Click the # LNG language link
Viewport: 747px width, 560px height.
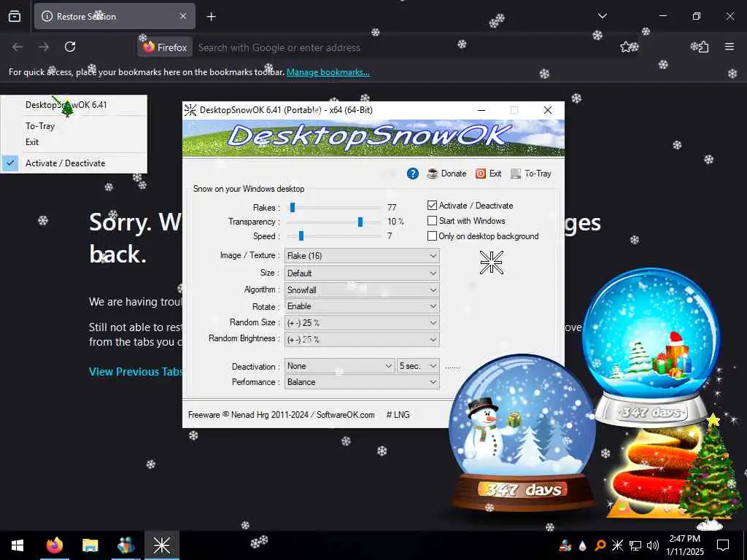(x=398, y=415)
